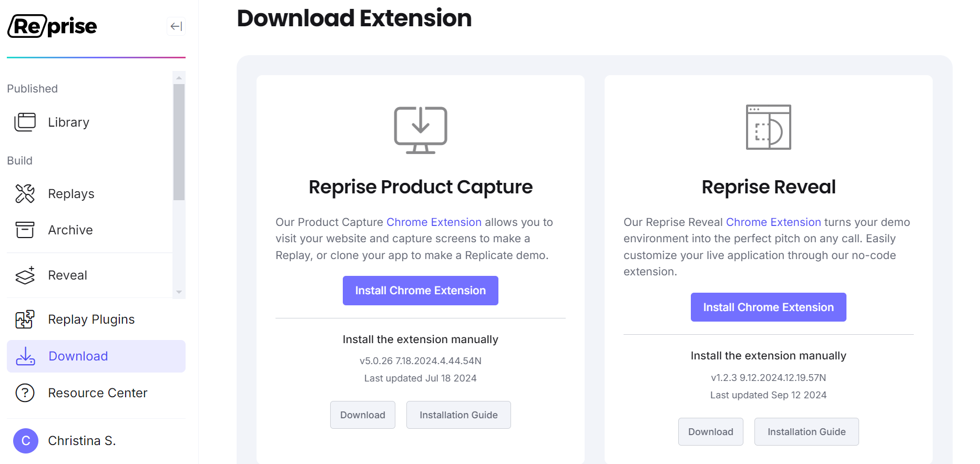Click the Christina S. avatar circle

pyautogui.click(x=26, y=440)
